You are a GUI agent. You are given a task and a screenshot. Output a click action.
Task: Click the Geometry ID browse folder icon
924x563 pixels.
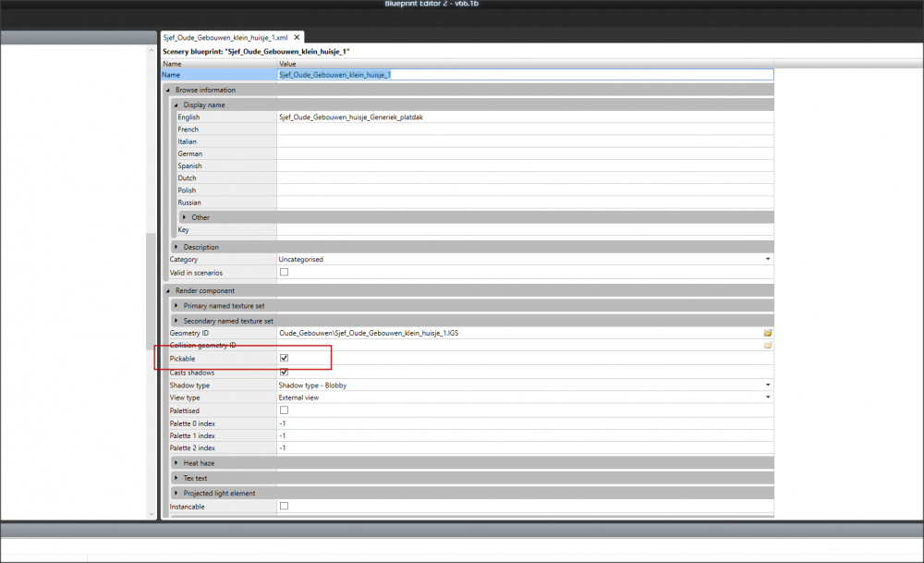(x=767, y=332)
